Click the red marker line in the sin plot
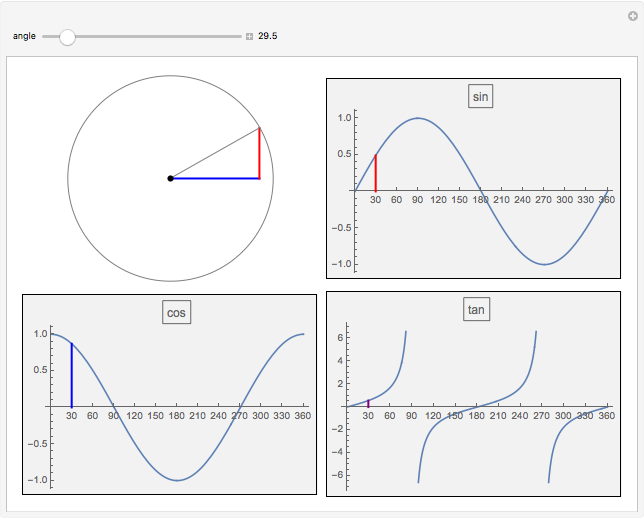 coord(375,172)
